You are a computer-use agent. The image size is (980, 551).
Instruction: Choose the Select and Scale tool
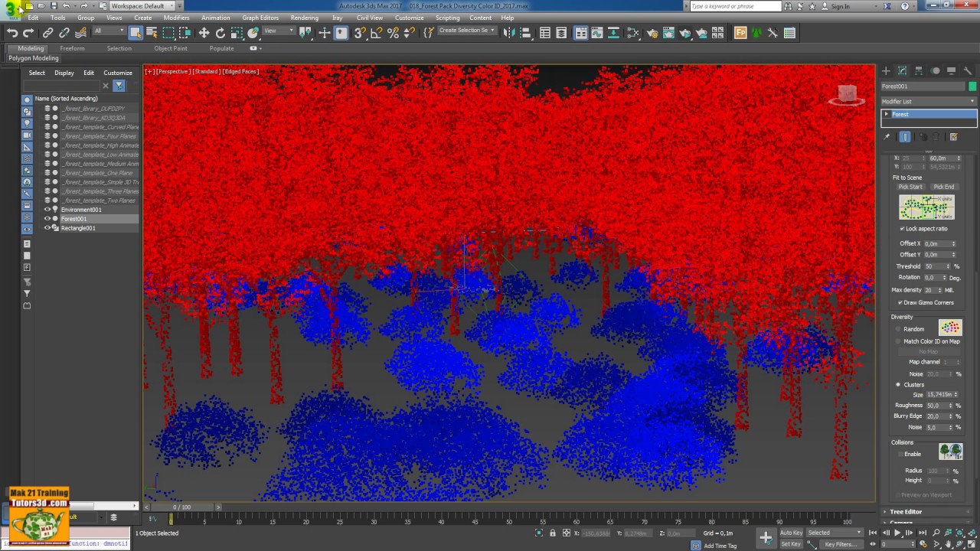tap(237, 33)
